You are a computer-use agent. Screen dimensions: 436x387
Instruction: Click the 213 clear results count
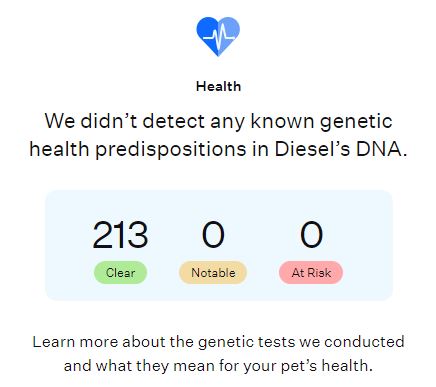click(x=120, y=235)
